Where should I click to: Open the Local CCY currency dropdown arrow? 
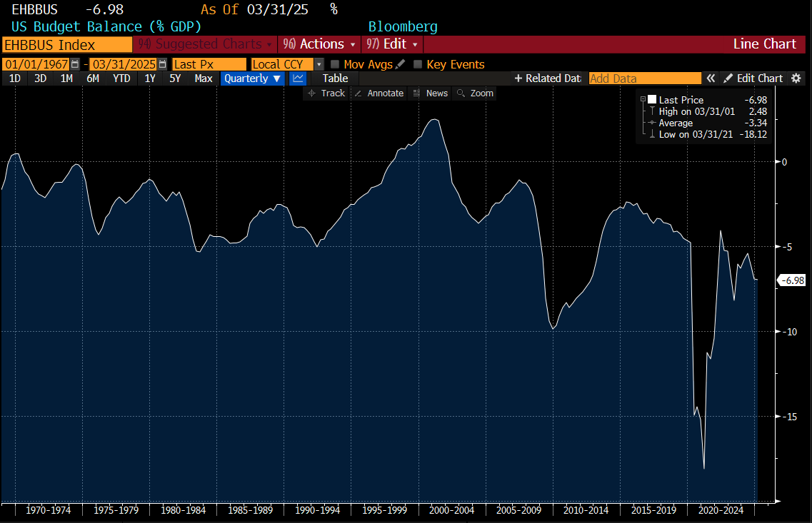click(319, 64)
